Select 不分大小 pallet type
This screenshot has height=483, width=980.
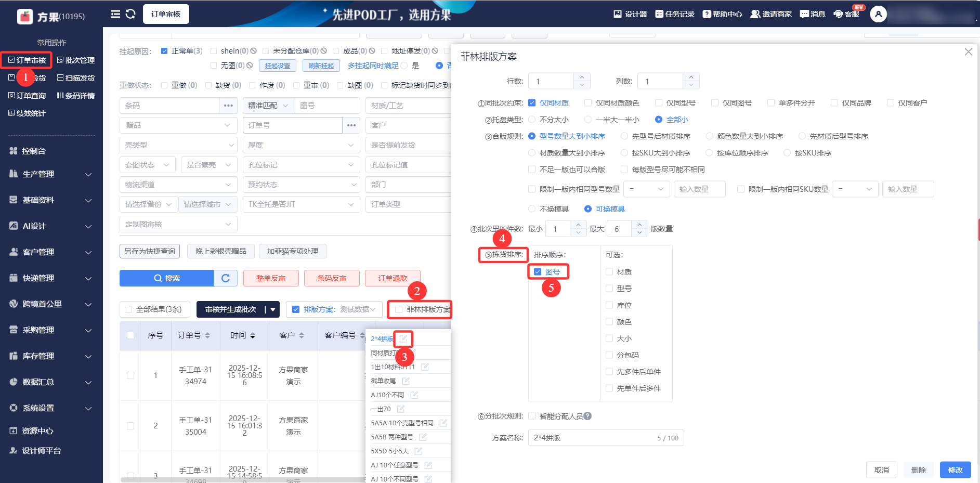(532, 120)
